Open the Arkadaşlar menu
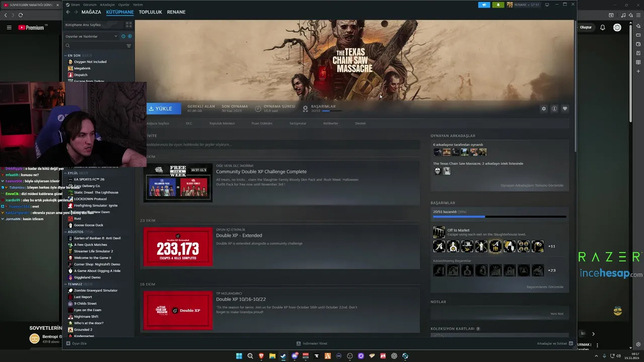 (x=107, y=5)
